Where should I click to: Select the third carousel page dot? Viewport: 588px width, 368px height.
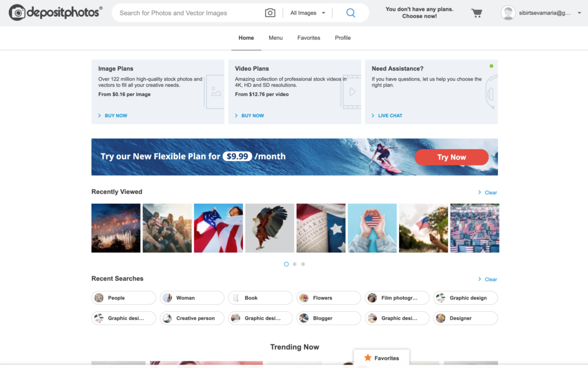pos(303,264)
